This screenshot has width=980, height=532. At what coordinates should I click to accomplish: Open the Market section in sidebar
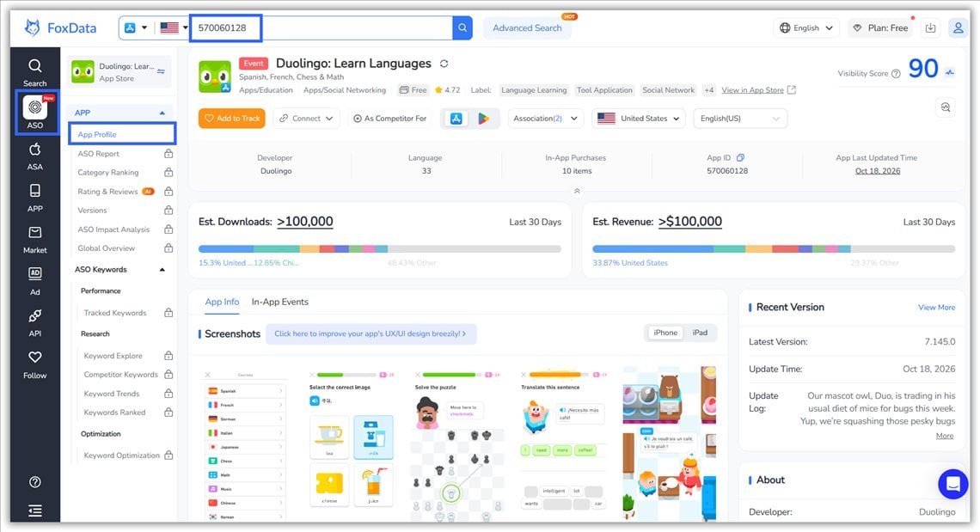pos(35,240)
